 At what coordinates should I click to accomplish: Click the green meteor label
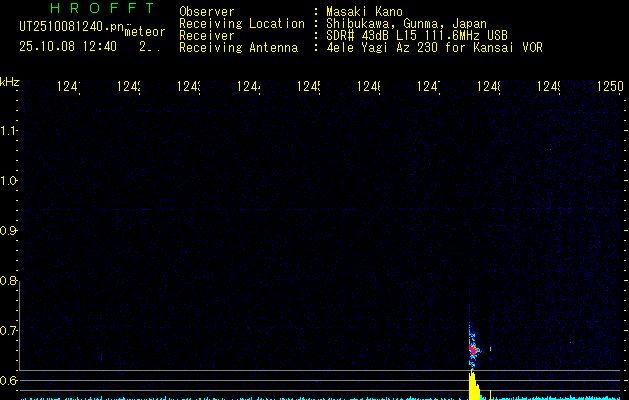click(145, 32)
